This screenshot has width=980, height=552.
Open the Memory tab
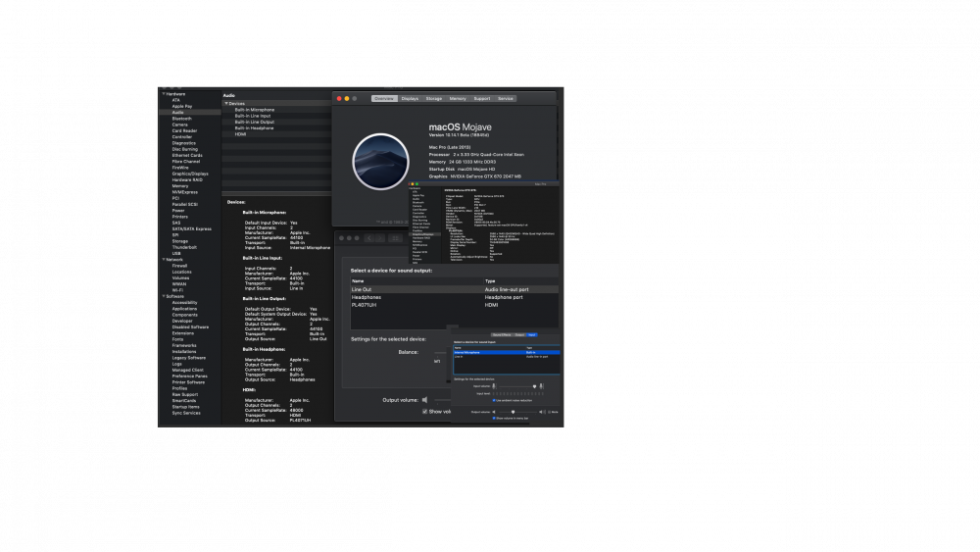coord(458,99)
